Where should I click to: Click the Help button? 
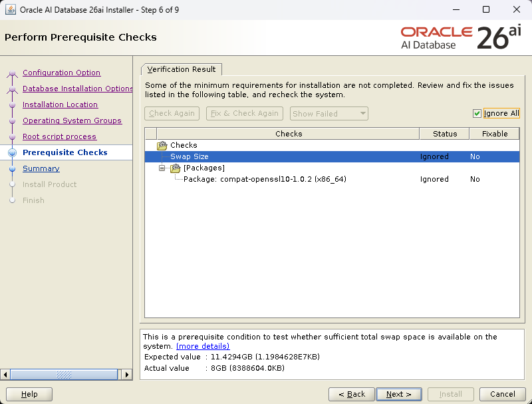29,394
